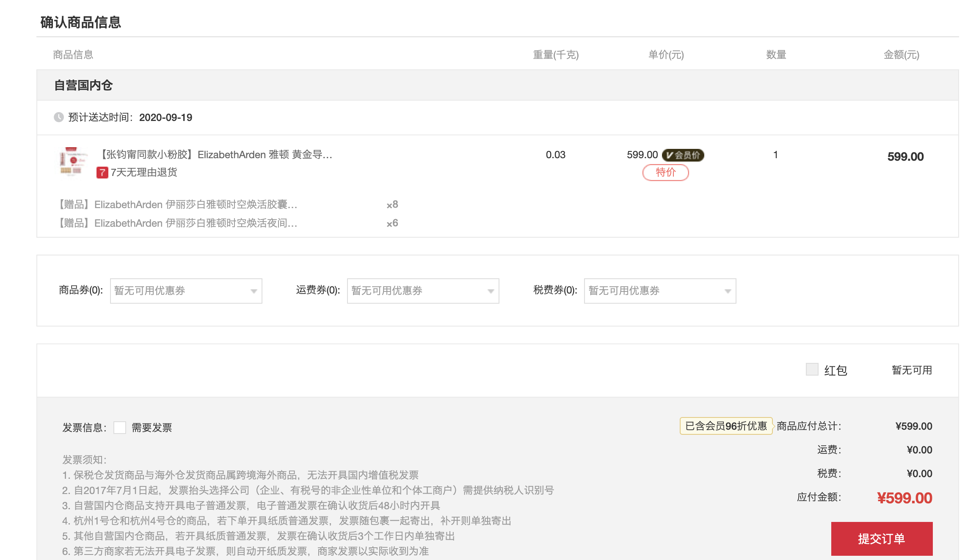Click the 重量(千克) column header

(x=556, y=55)
